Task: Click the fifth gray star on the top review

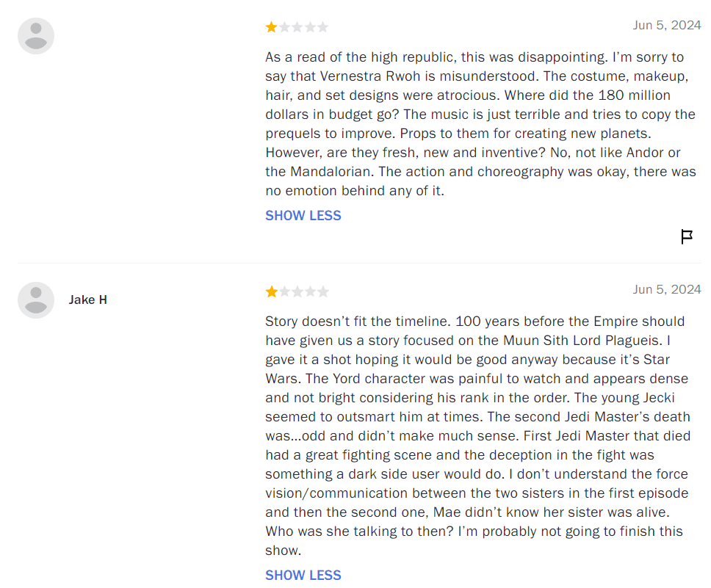Action: (x=322, y=27)
